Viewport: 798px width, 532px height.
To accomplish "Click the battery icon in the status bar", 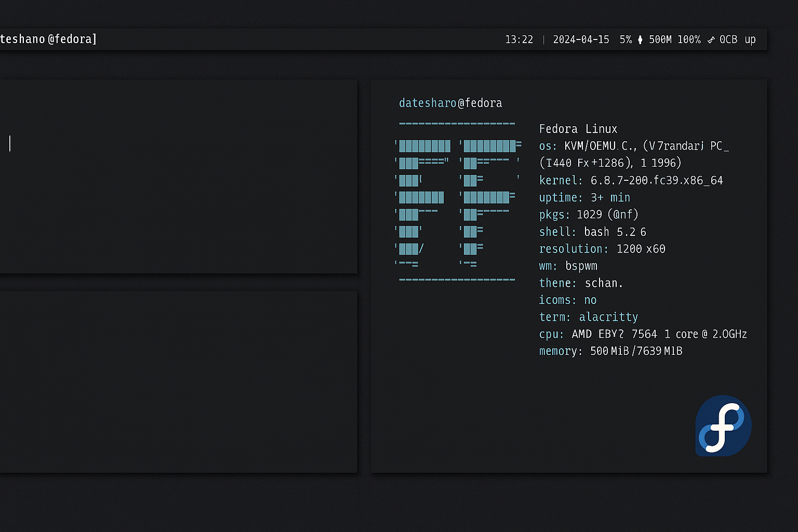I will (x=640, y=39).
